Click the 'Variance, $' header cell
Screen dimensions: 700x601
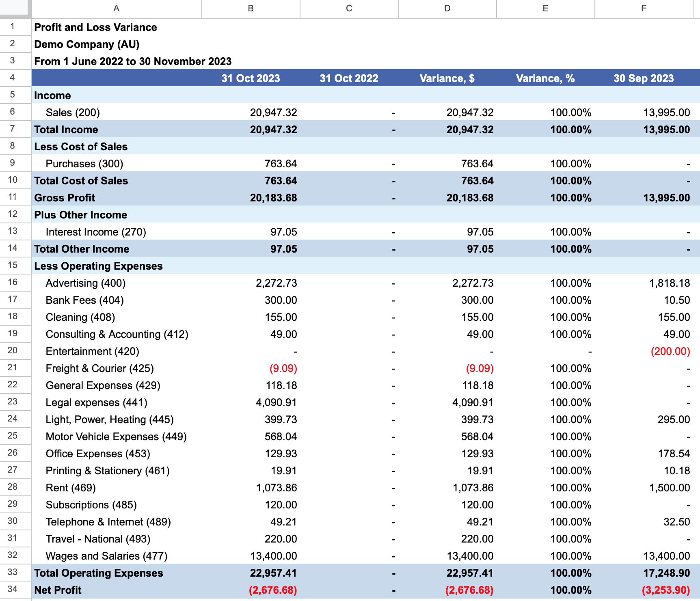click(x=447, y=78)
